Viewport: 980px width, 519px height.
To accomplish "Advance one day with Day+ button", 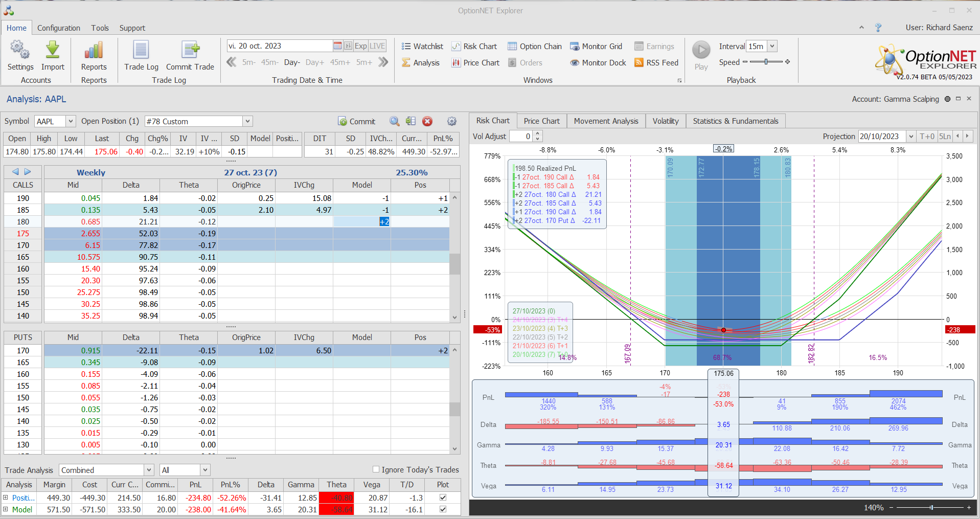I will [x=315, y=62].
